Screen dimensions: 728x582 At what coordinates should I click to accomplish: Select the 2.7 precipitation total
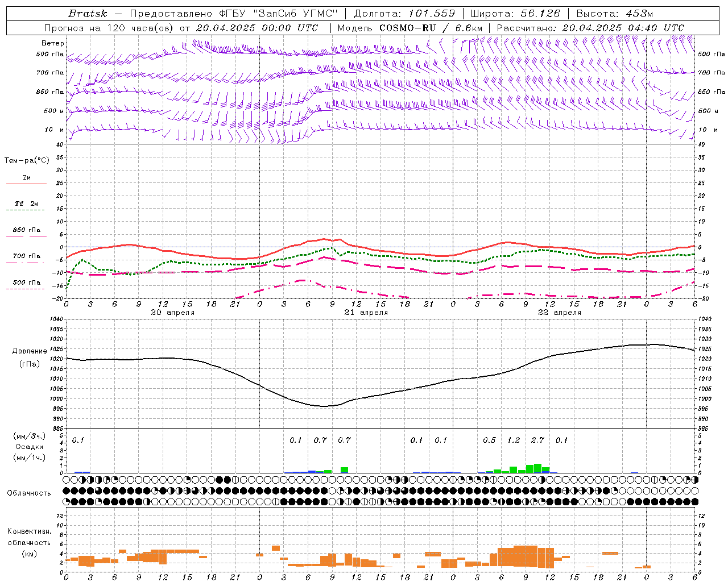pyautogui.click(x=537, y=440)
